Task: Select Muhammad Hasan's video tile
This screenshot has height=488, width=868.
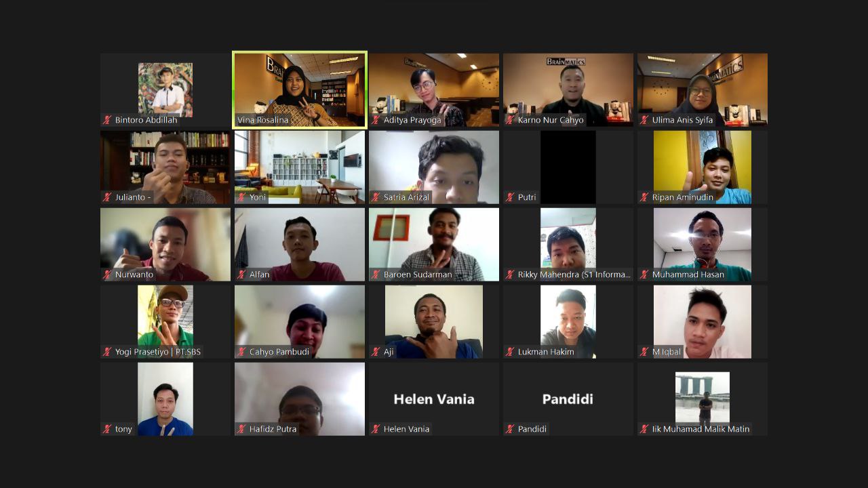Action: click(703, 245)
